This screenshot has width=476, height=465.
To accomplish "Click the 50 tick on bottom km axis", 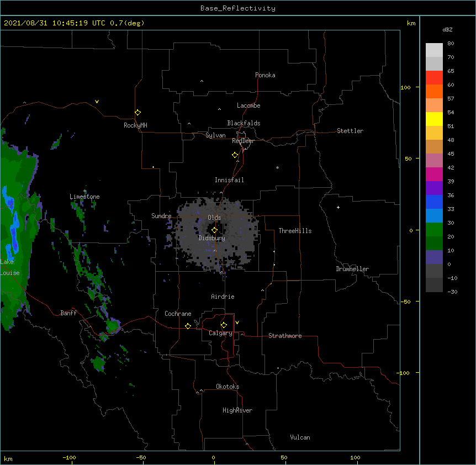I will pos(284,457).
